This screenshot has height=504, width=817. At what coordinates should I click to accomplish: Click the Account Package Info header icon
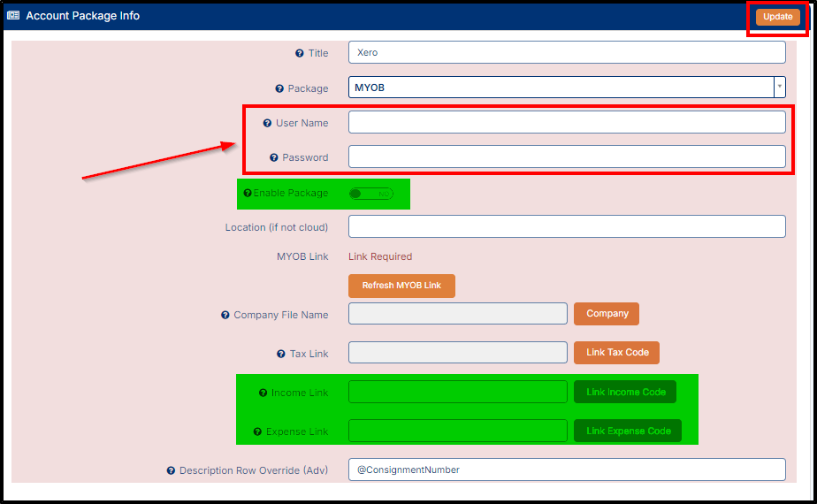point(13,16)
